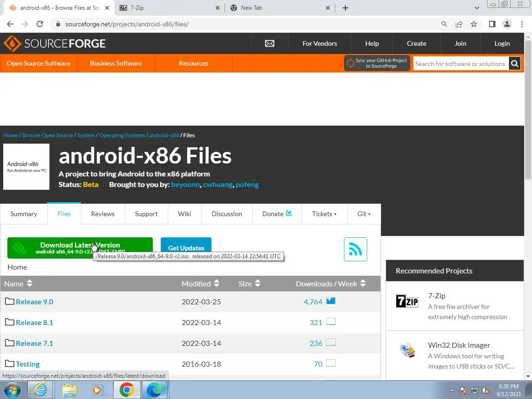
Task: Click the site lock icon in the address bar
Action: point(58,24)
